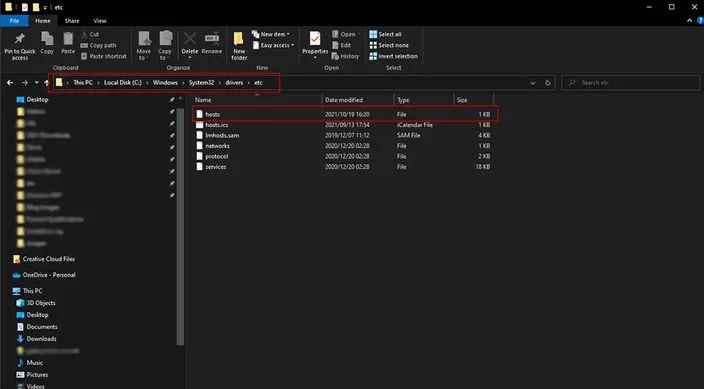Open the Copy to command
704x389 pixels.
[x=165, y=45]
